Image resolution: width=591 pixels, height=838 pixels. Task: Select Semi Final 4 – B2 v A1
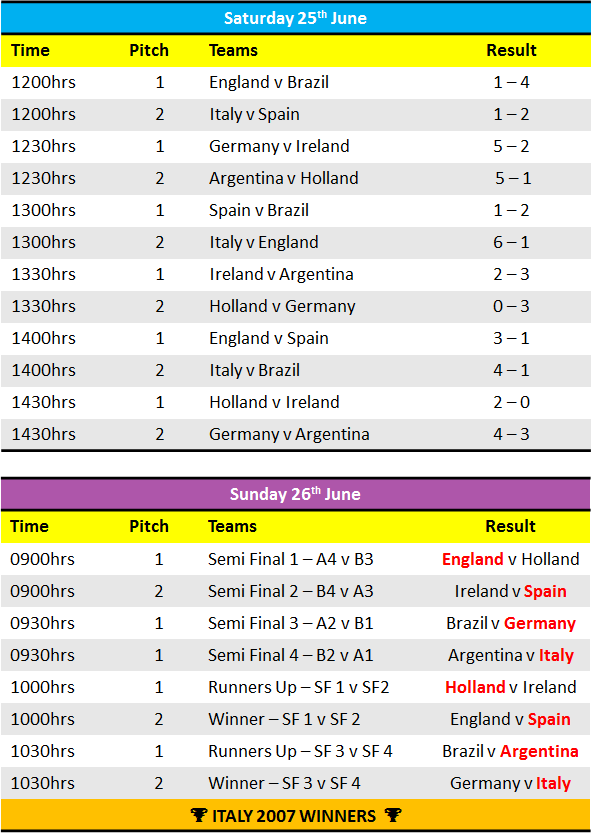coord(291,655)
